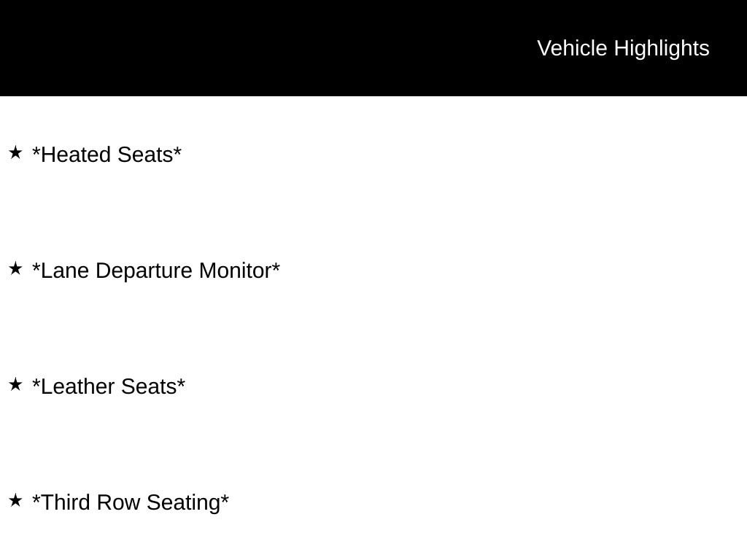Screen dimensions: 747x560
Task: Click the star bullet next to Lane Departure Monitor
Action: (15, 268)
